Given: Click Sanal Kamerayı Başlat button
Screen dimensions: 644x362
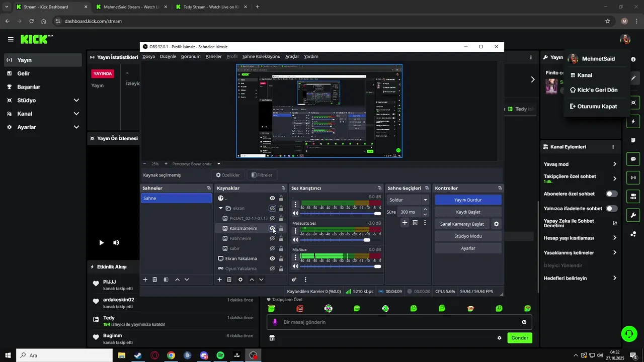Looking at the screenshot, I should pos(462,224).
